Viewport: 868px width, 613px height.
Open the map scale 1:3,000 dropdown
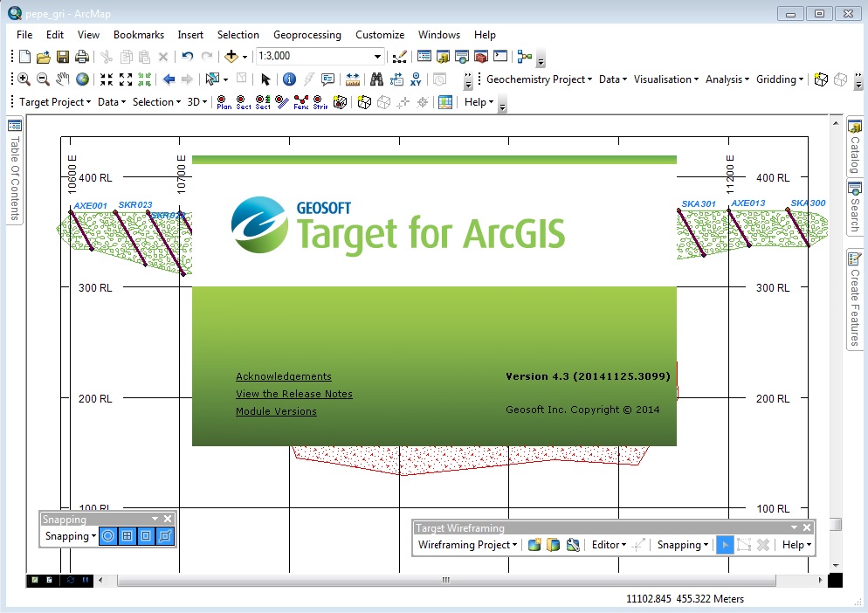coord(377,56)
